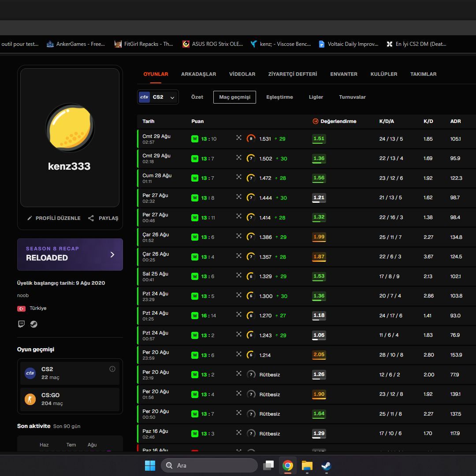Open the match with 2.05 rating

(x=307, y=355)
